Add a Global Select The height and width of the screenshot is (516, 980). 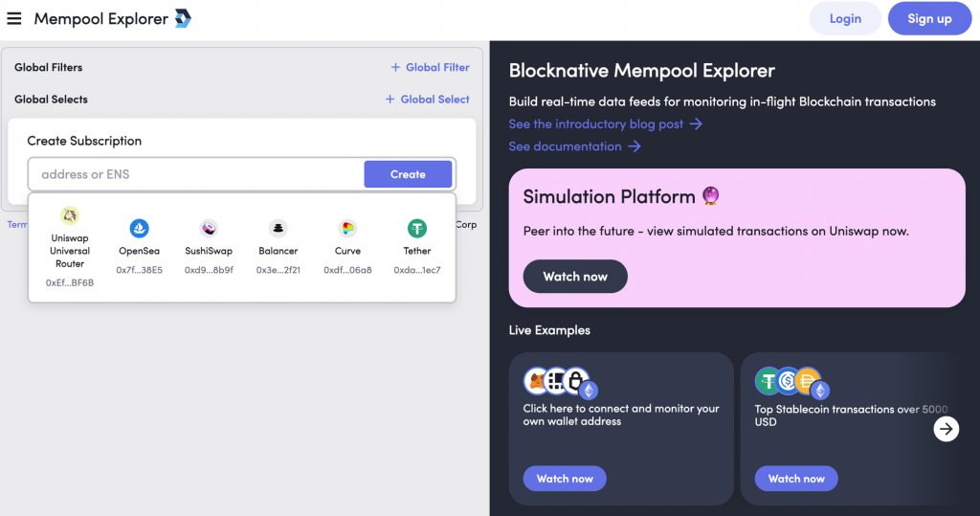(x=428, y=99)
